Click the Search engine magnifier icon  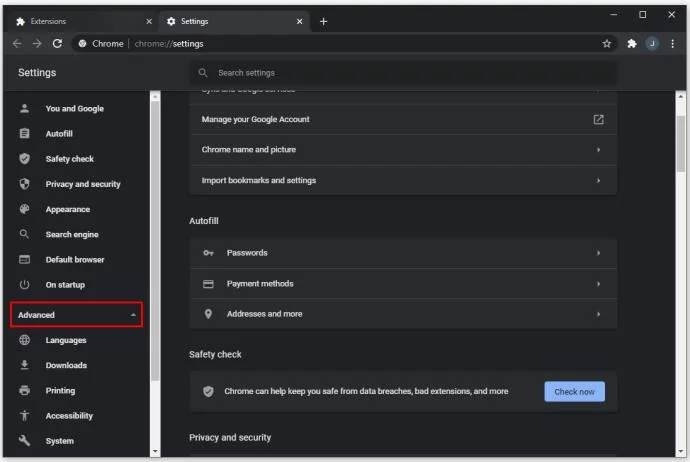25,235
